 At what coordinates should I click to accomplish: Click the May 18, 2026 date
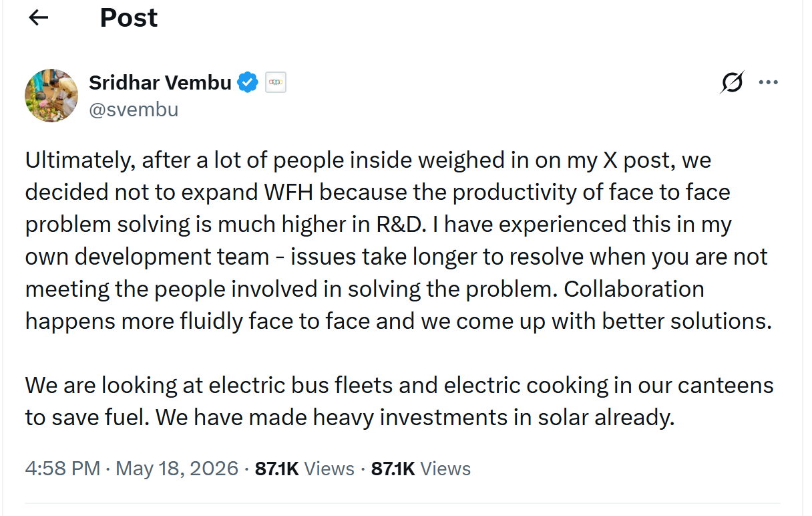(x=177, y=469)
